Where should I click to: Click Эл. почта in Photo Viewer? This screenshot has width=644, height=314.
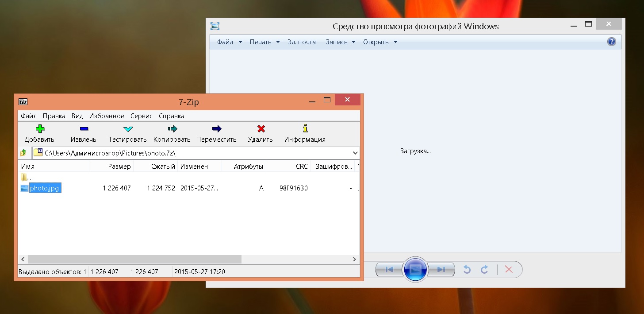click(302, 42)
